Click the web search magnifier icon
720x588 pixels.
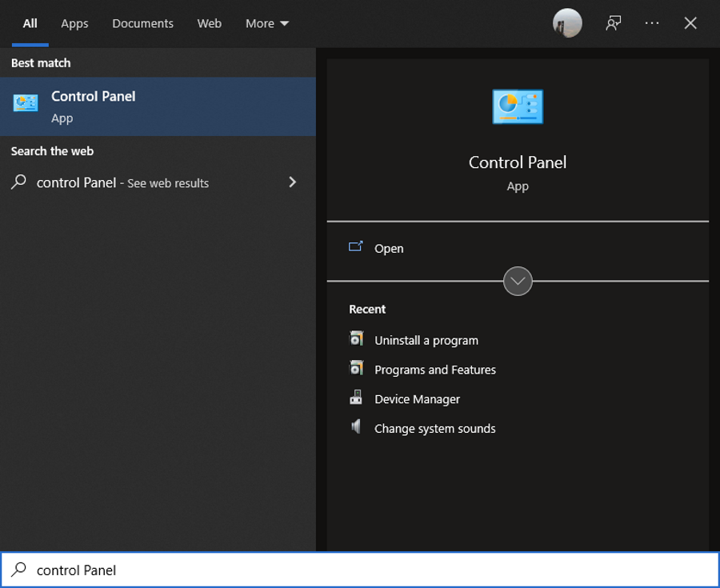(x=19, y=182)
